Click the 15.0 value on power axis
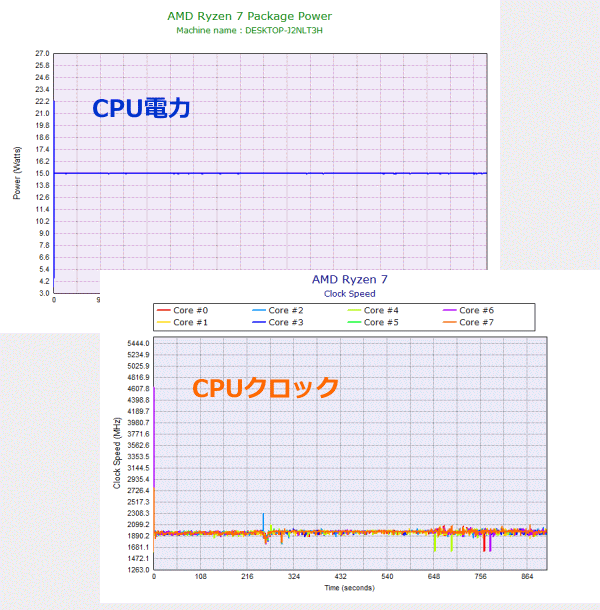 pyautogui.click(x=42, y=174)
